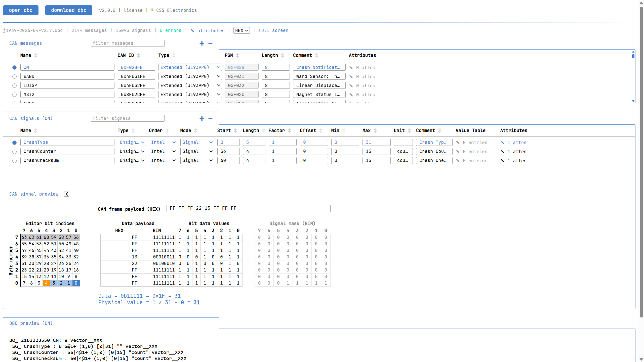
Task: Edit attributes pencil for CrashType signal
Action: (502, 143)
